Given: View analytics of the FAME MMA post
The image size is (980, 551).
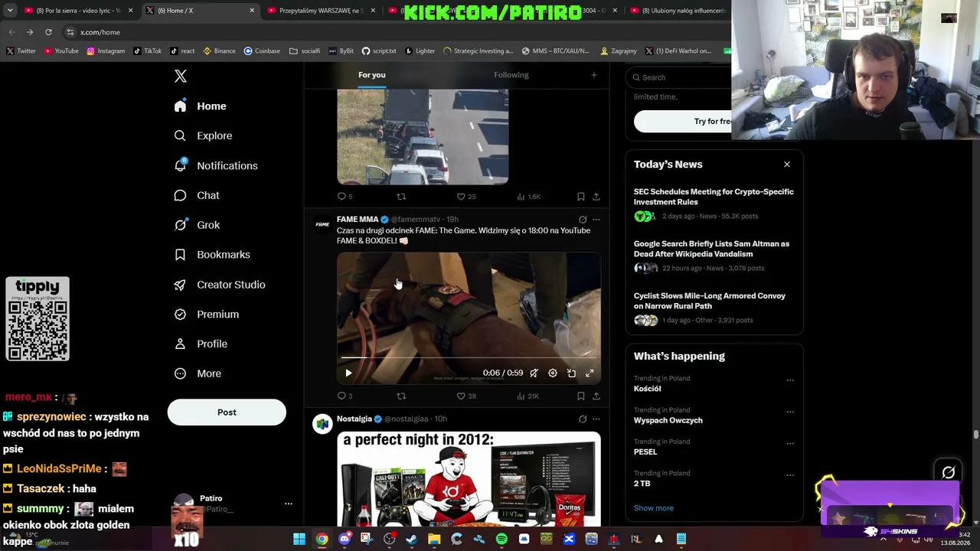Looking at the screenshot, I should [528, 396].
